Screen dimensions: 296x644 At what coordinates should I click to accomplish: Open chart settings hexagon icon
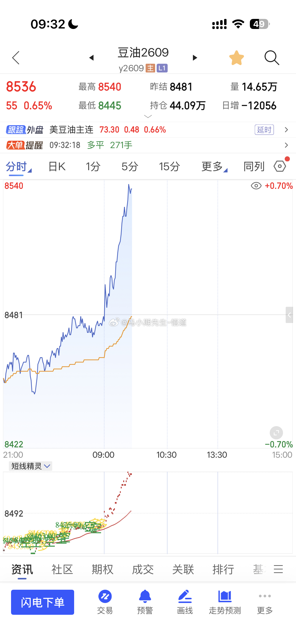click(x=280, y=166)
